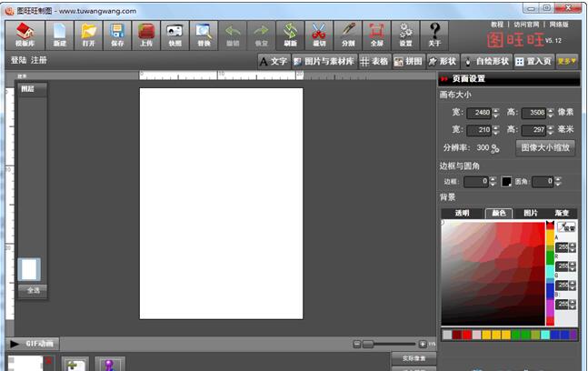Viewport: 588px width, 371px height.
Task: Expand the GIF动画 panel
Action: tap(33, 344)
